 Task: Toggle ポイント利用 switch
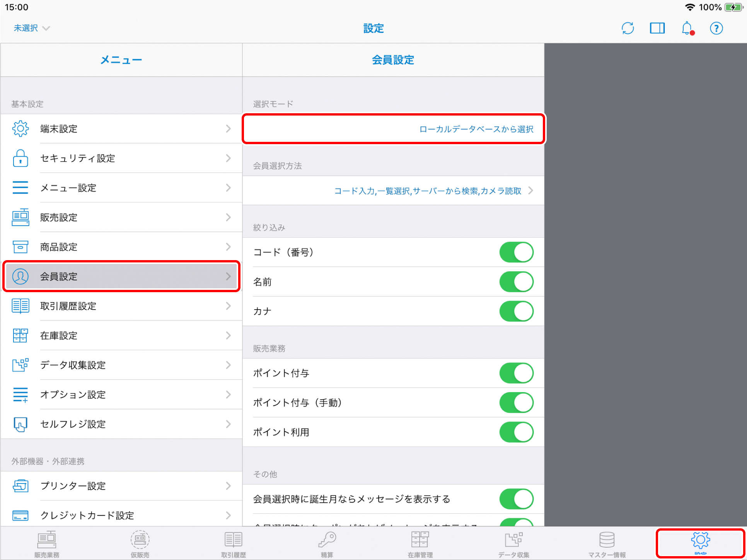tap(517, 432)
